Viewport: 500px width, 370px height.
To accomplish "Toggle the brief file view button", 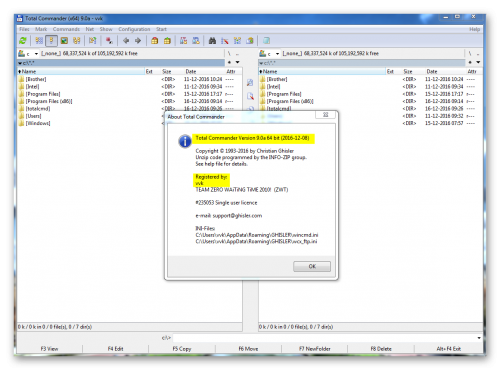I will 39,41.
